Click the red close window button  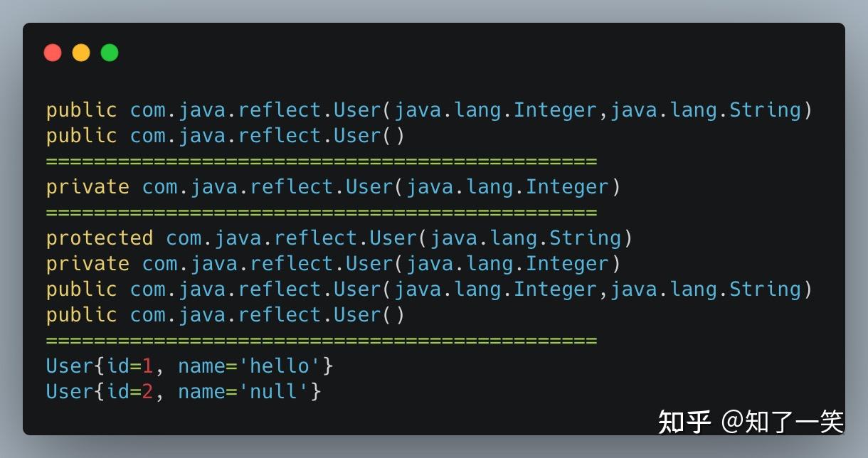pos(53,53)
